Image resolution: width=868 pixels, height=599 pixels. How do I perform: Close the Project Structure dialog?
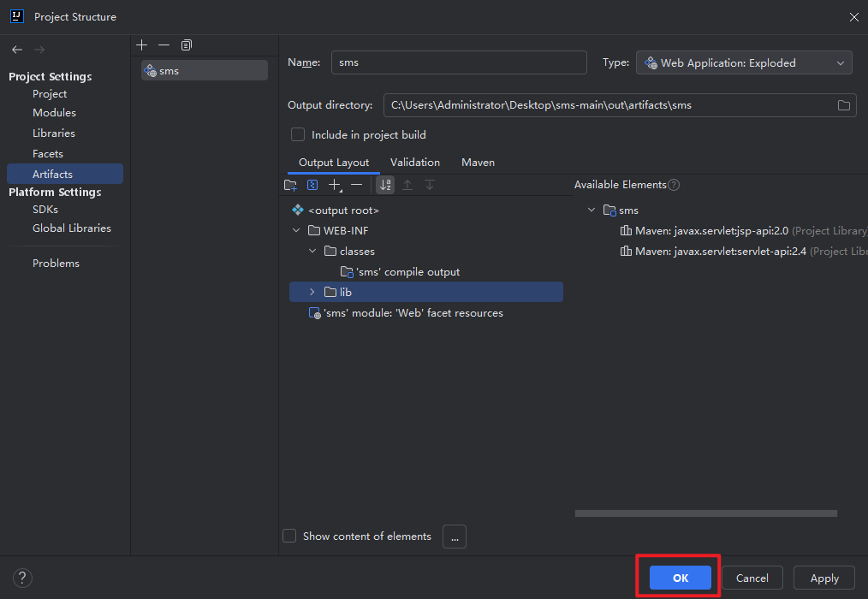click(853, 17)
